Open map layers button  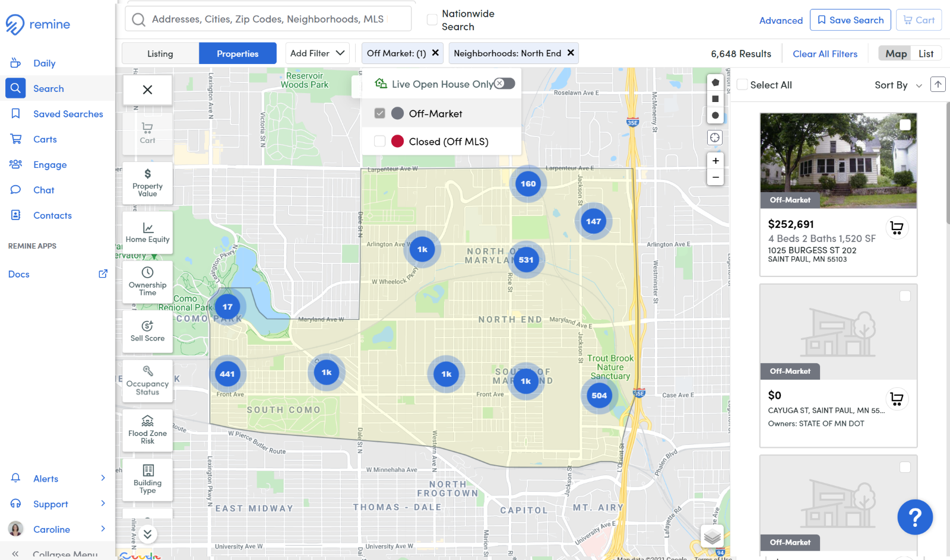coord(712,537)
